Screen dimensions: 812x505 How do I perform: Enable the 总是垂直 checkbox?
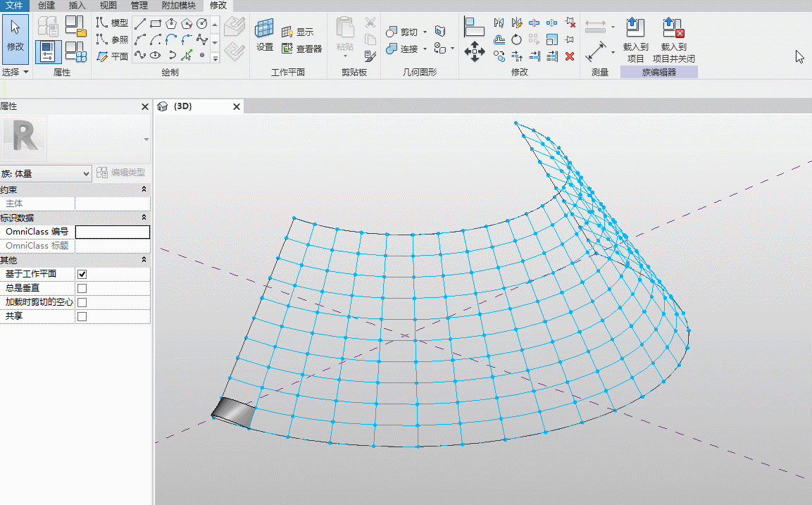[x=82, y=288]
